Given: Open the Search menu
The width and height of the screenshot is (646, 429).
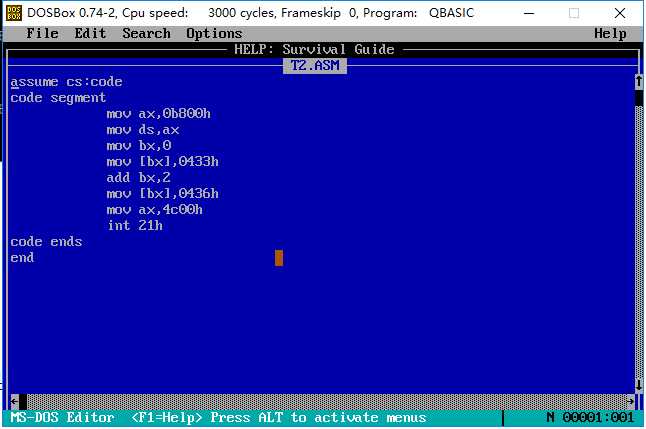Looking at the screenshot, I should 146,33.
